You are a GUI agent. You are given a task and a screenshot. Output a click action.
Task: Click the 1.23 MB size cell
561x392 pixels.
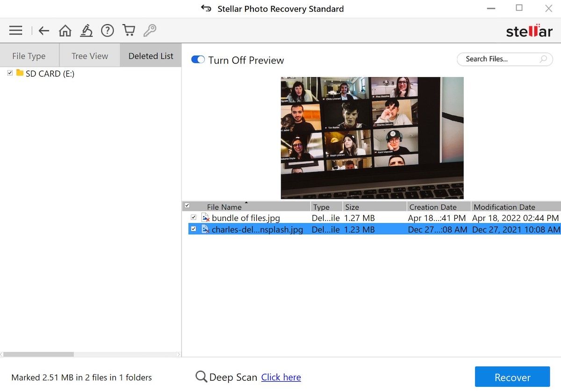360,229
